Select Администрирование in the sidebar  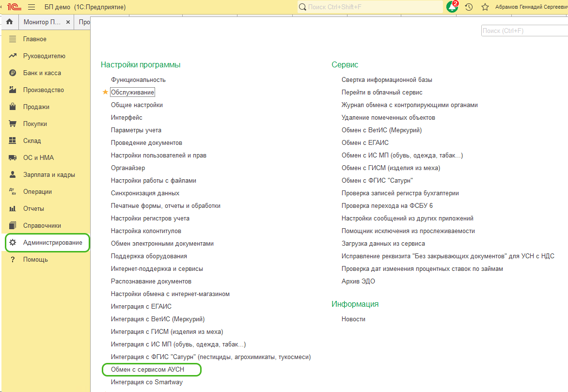click(52, 242)
